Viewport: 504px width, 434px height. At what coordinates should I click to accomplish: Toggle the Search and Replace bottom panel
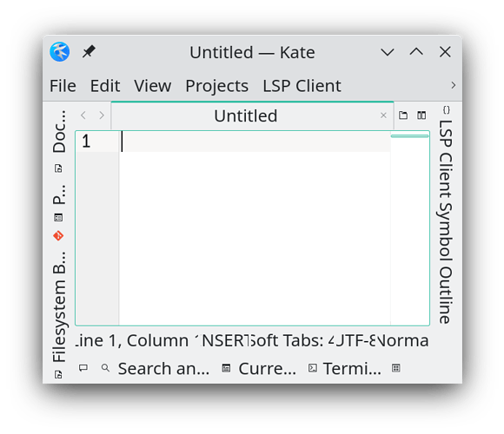156,368
